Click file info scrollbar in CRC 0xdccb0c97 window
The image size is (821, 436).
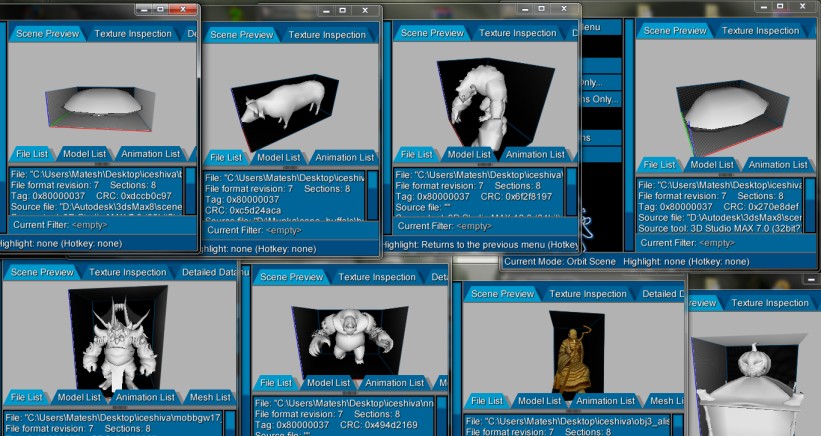[191, 191]
